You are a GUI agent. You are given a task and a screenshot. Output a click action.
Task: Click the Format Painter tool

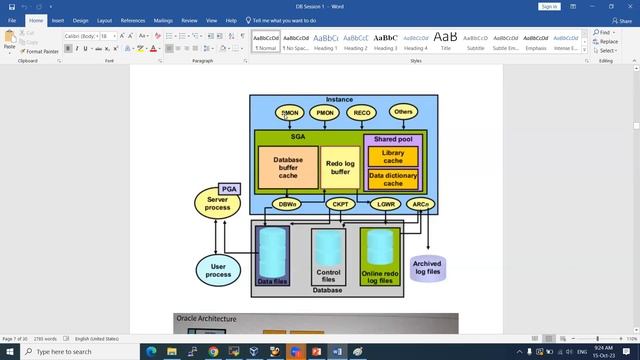tap(39, 51)
